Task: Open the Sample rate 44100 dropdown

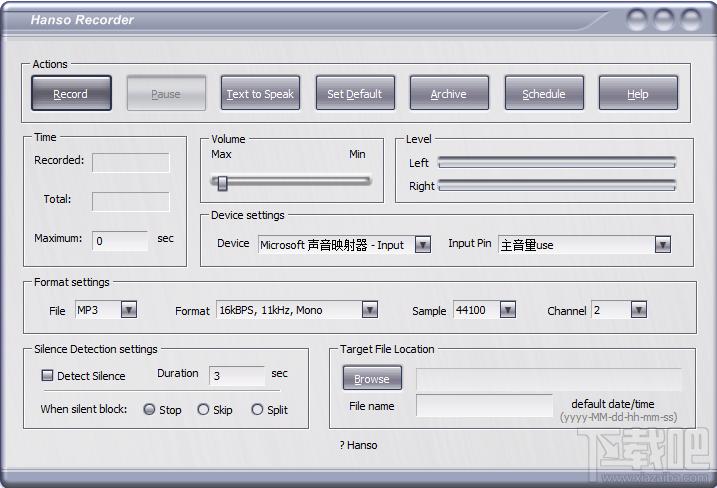Action: pyautogui.click(x=508, y=310)
